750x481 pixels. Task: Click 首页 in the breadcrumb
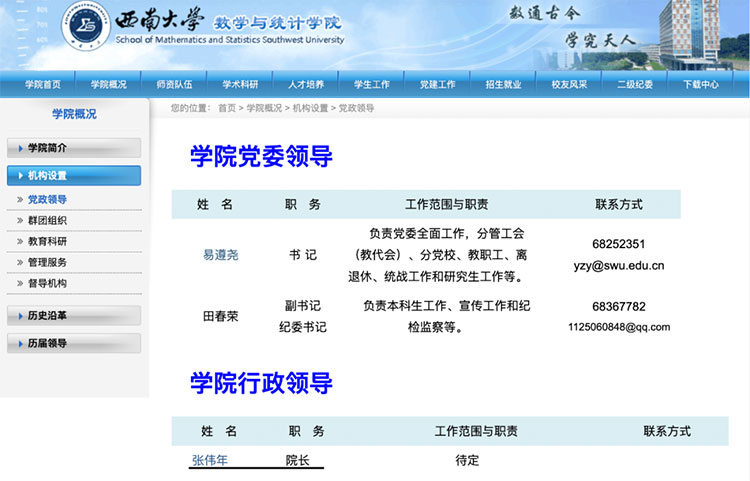227,108
